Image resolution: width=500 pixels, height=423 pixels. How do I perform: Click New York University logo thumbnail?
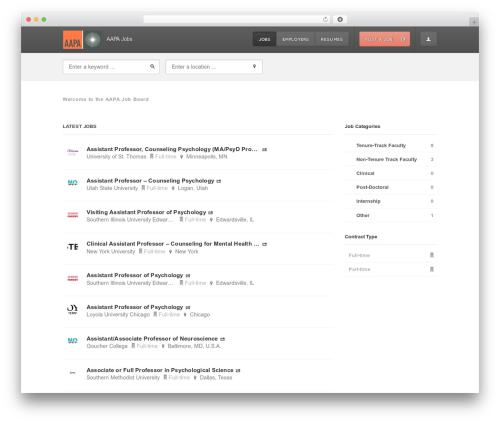[73, 247]
